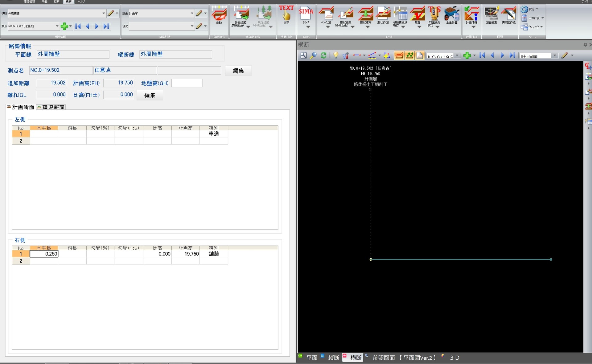
Task: Click the 編集 button beside 比高(FH±)
Action: 150,95
